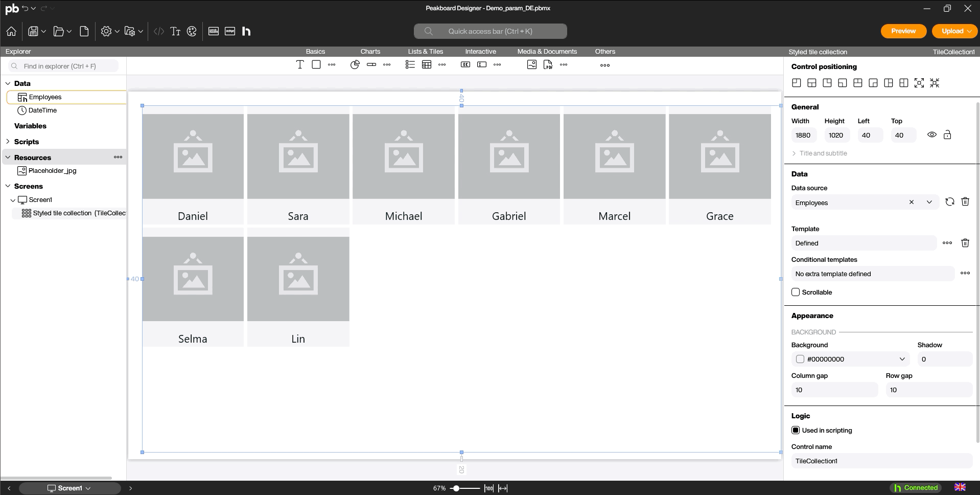Click the Home icon in the toolbar
This screenshot has width=980, height=495.
(11, 31)
